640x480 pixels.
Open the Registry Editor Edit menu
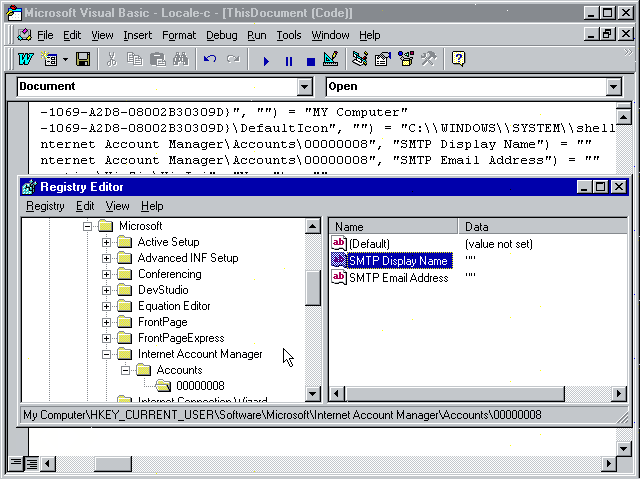pos(85,206)
